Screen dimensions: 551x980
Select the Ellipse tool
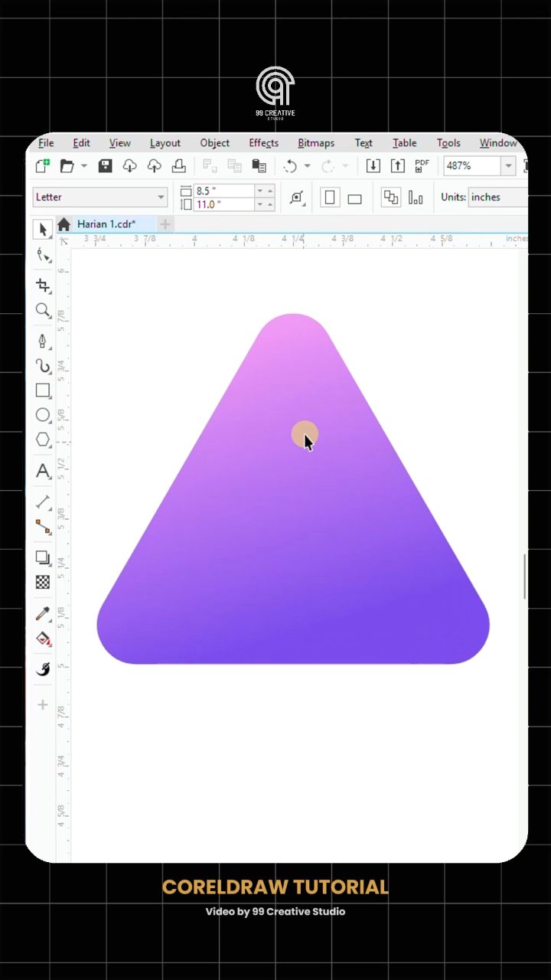(43, 415)
